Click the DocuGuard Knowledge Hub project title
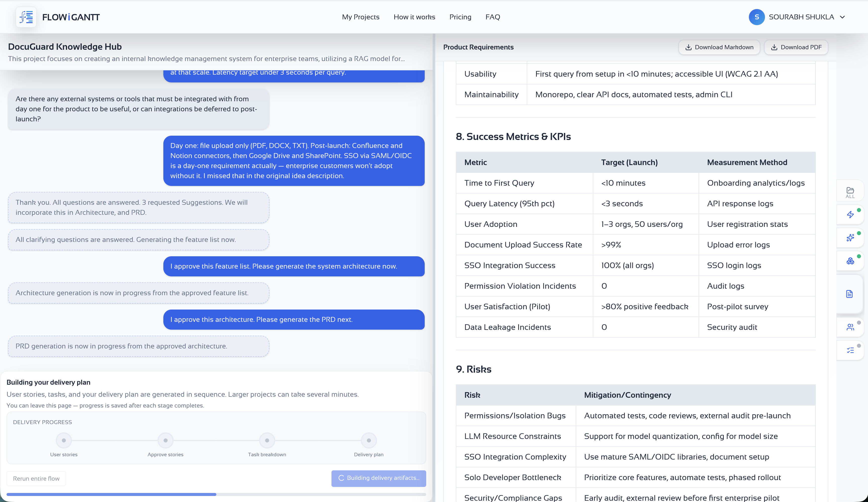Screen dimensions: 868x502 click(x=65, y=46)
